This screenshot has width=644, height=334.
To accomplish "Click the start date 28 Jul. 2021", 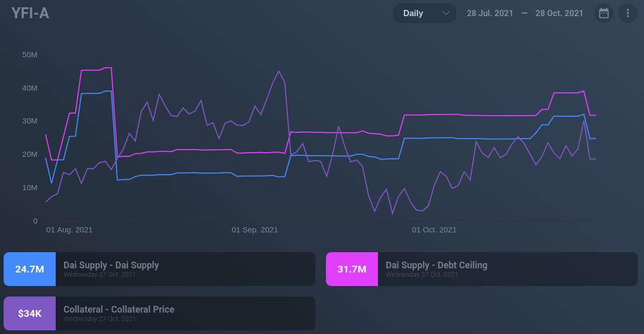I will (x=490, y=13).
